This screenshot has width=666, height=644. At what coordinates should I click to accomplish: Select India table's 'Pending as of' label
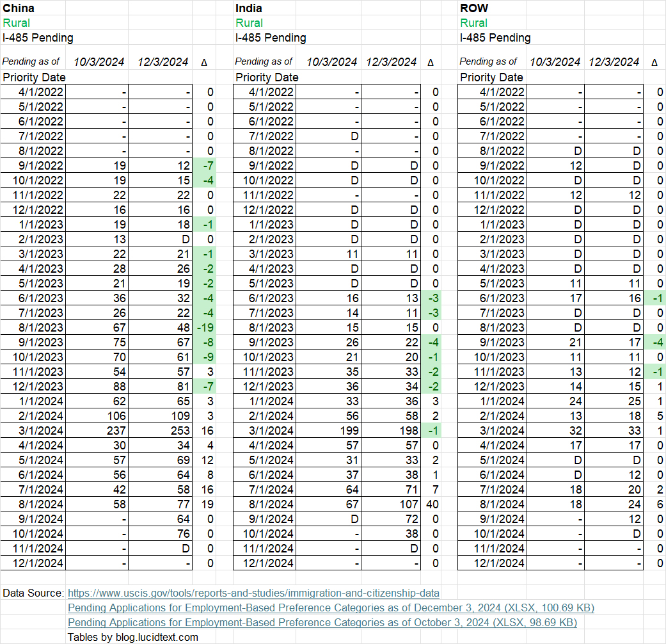point(264,62)
